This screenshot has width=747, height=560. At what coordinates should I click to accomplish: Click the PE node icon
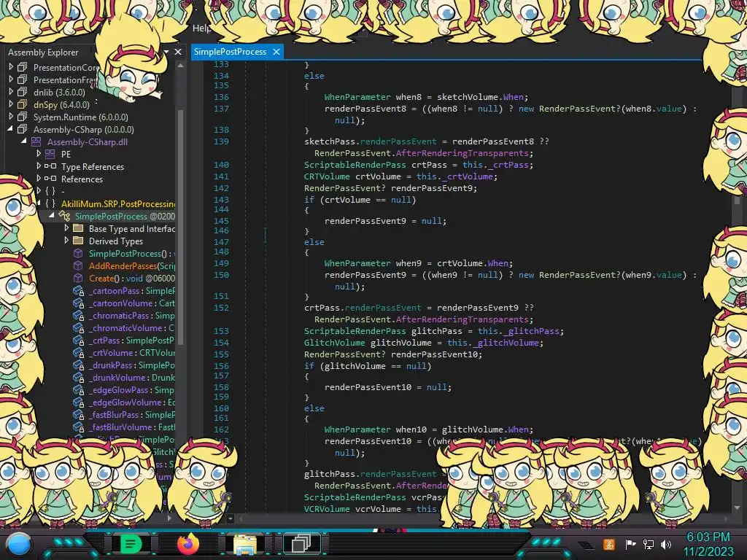click(50, 154)
